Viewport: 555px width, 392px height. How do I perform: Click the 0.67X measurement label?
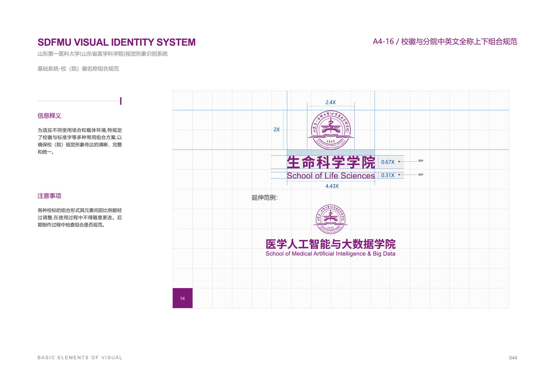point(388,162)
